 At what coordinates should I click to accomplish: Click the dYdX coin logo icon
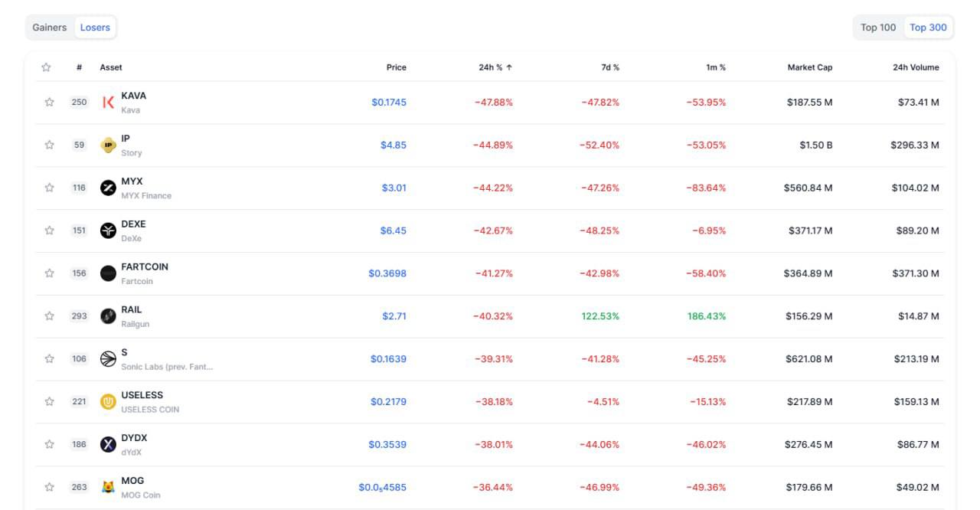pyautogui.click(x=108, y=444)
